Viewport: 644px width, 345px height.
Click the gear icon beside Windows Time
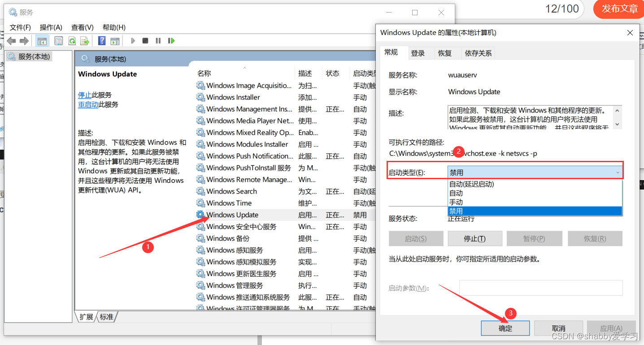tap(200, 203)
